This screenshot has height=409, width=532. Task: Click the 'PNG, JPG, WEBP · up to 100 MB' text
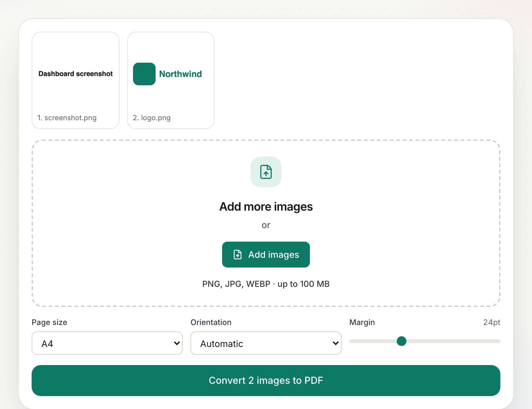point(266,284)
